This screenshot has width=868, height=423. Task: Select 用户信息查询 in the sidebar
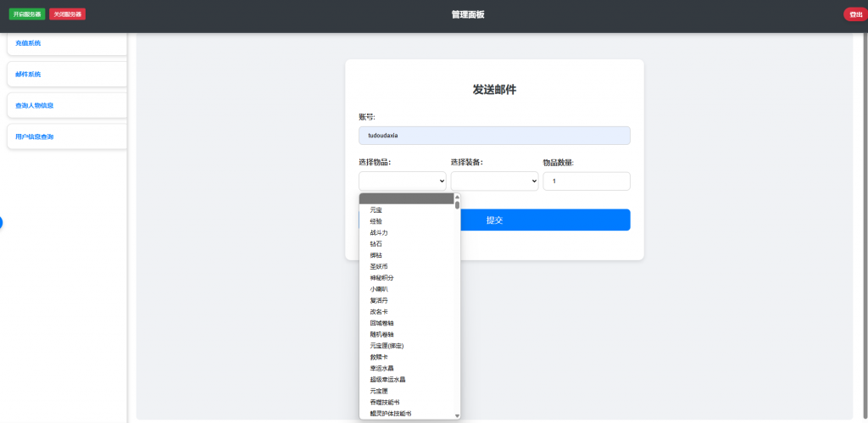(66, 136)
